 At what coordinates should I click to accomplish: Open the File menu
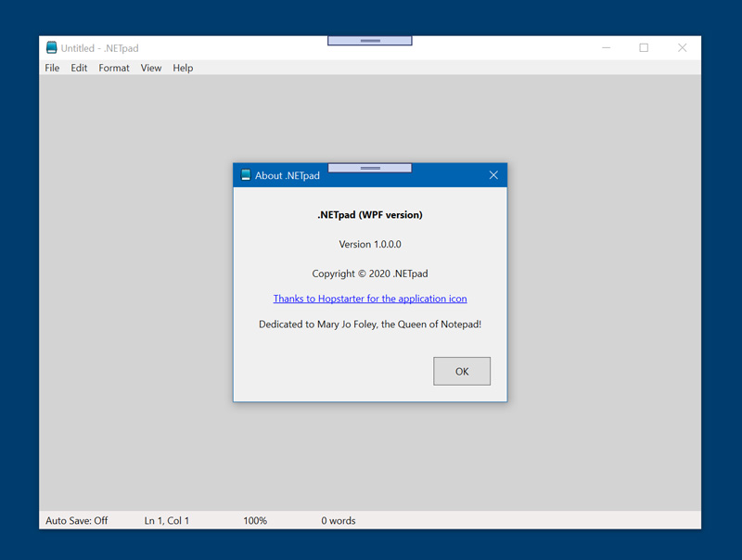[52, 68]
